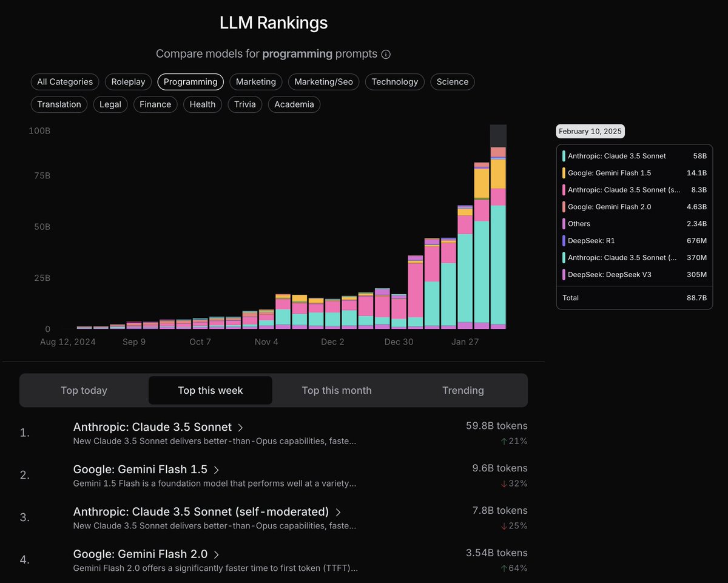Click the Dec 30 axis label
Screen dimensions: 728x583
399,342
